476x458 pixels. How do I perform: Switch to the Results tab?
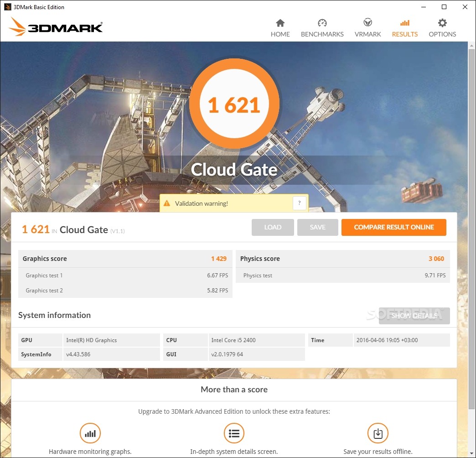(x=404, y=28)
